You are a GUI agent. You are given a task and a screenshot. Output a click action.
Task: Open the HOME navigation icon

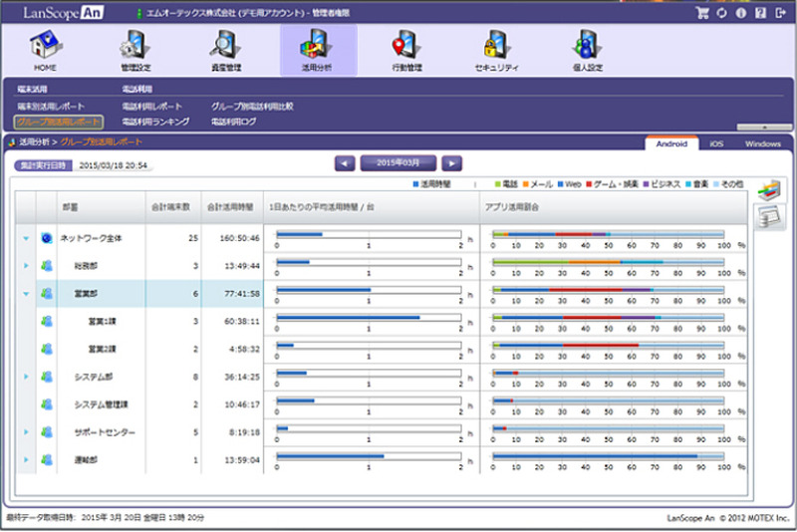pyautogui.click(x=45, y=48)
